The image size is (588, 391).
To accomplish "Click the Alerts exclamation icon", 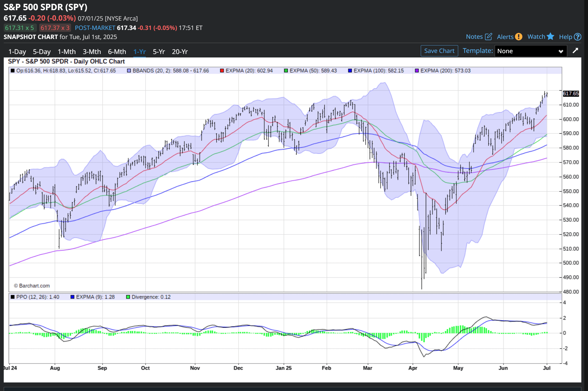I will pyautogui.click(x=519, y=37).
